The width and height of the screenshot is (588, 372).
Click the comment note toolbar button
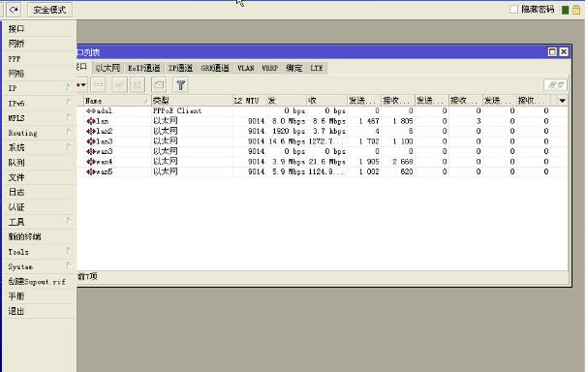coord(159,85)
